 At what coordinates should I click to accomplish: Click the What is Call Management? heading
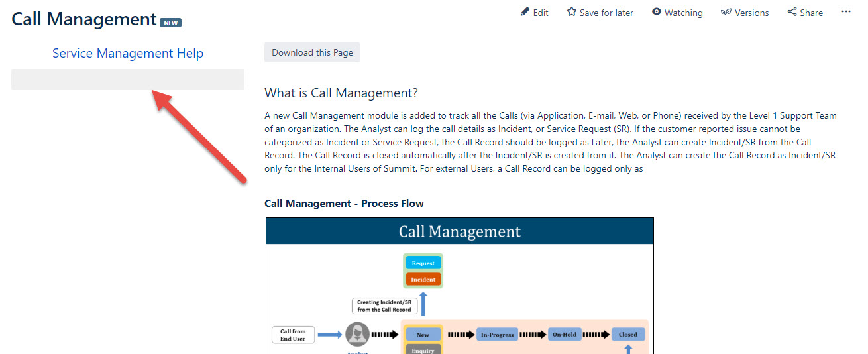341,93
